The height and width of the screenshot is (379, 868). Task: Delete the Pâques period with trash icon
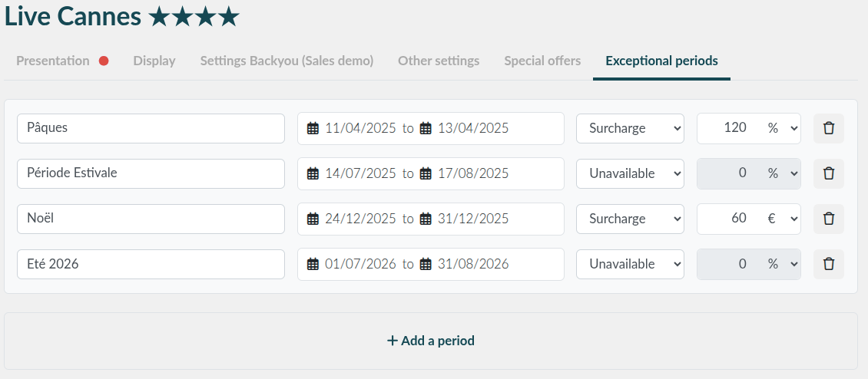point(828,128)
